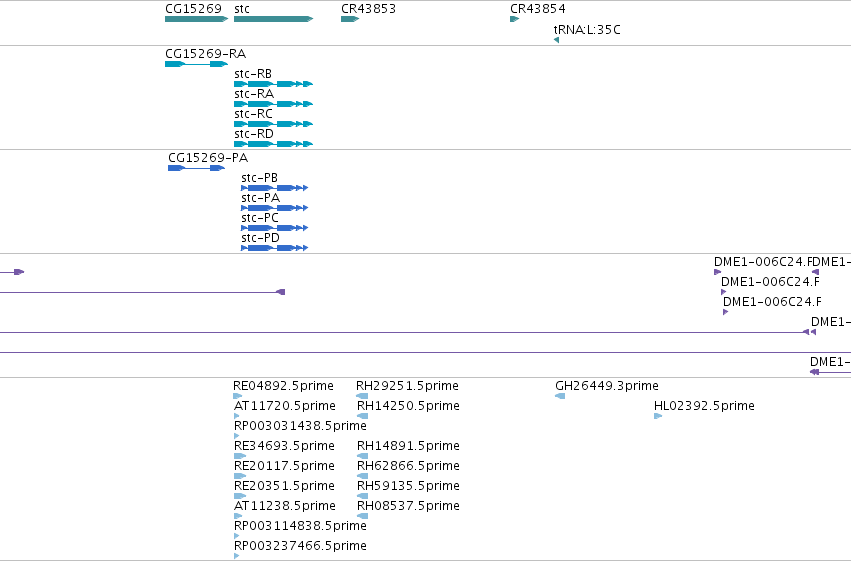Select the stc-RD transcript exon glyph
The width and height of the screenshot is (851, 561).
click(x=274, y=144)
